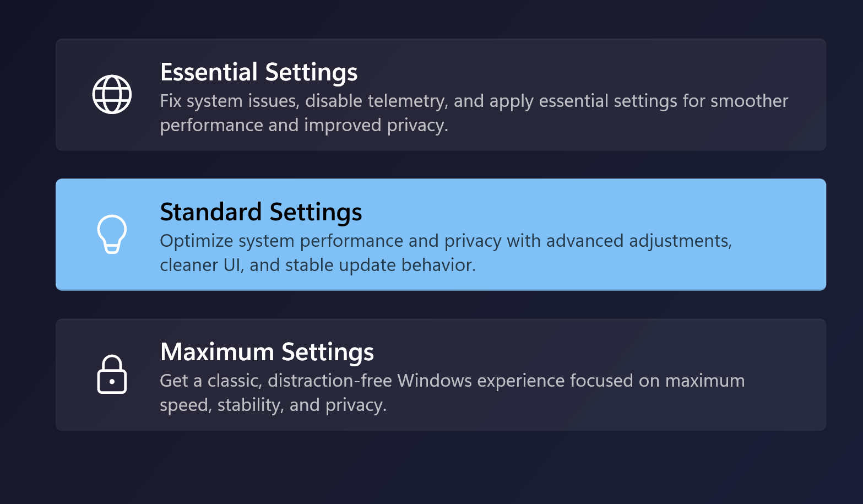Click the Essential Settings title text
The width and height of the screenshot is (863, 504).
[x=258, y=72]
